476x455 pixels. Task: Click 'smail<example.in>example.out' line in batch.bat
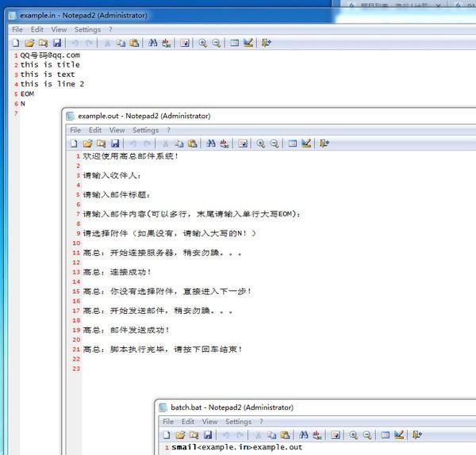(x=236, y=447)
